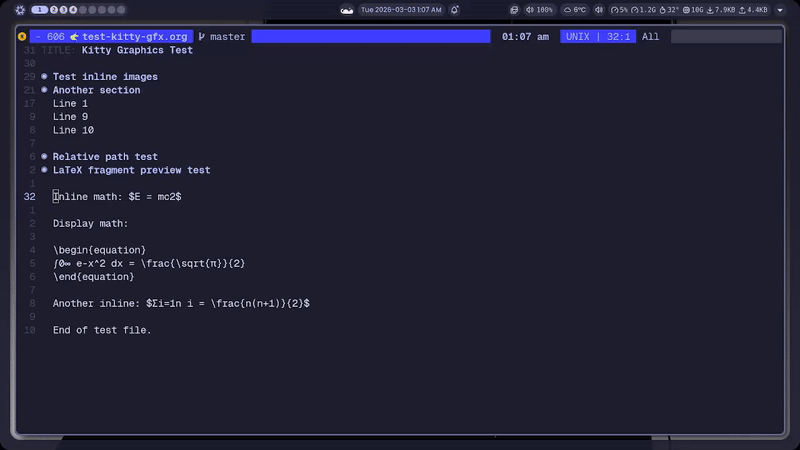800x450 pixels.
Task: Open the cloud weather icon in bar center
Action: pos(346,10)
